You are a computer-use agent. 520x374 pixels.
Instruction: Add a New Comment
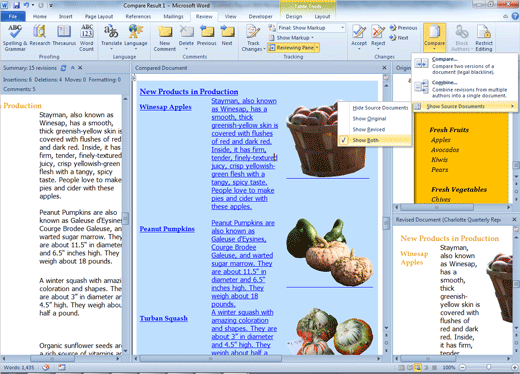[165, 38]
